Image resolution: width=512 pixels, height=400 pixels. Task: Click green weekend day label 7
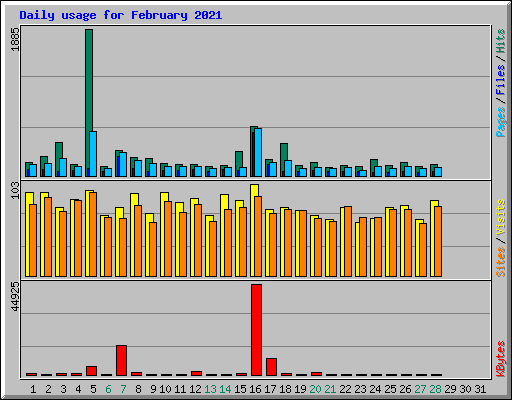tap(123, 389)
